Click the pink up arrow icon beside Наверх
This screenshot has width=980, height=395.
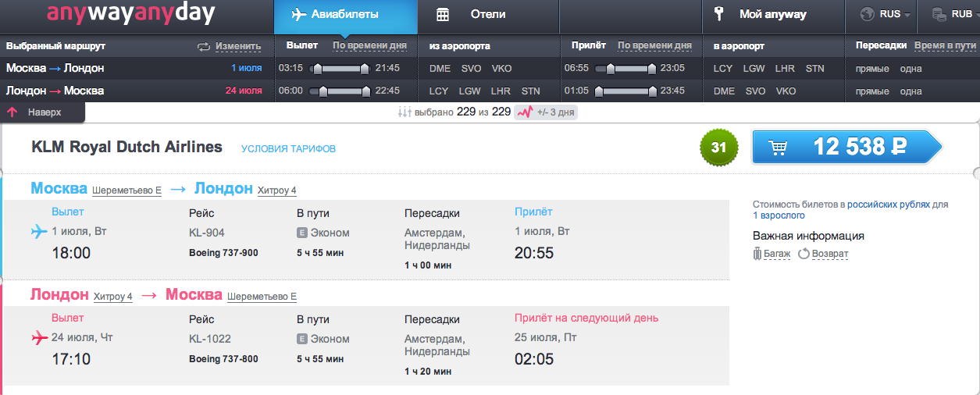pos(12,112)
